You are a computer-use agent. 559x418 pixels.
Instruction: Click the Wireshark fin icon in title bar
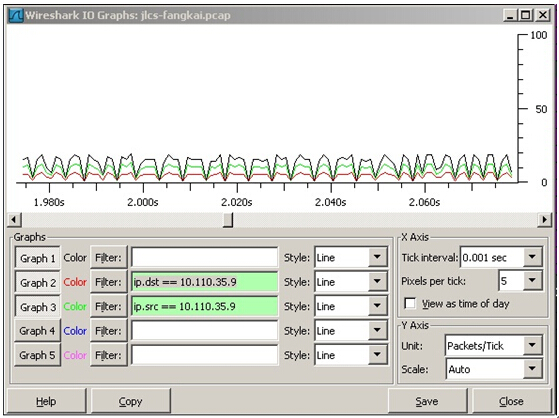pyautogui.click(x=16, y=15)
